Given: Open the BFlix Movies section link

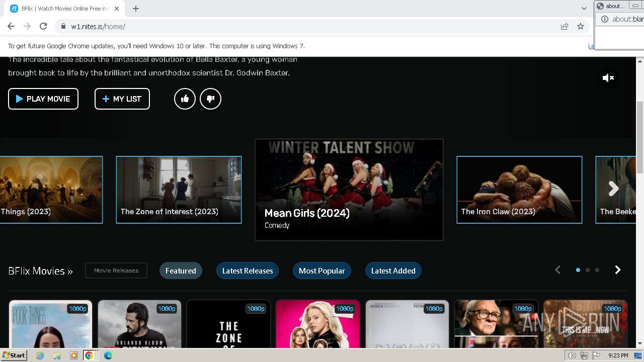Looking at the screenshot, I should 40,271.
